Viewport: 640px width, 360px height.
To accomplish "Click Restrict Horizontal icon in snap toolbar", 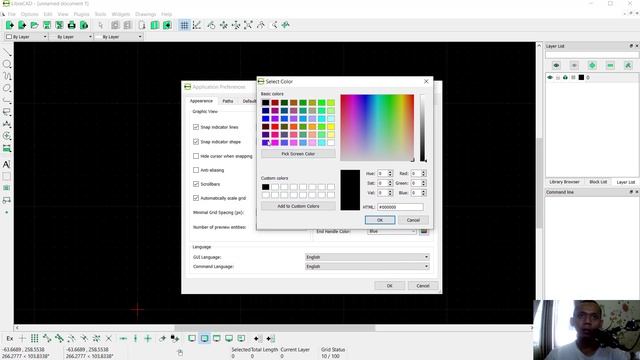I will (x=123, y=338).
